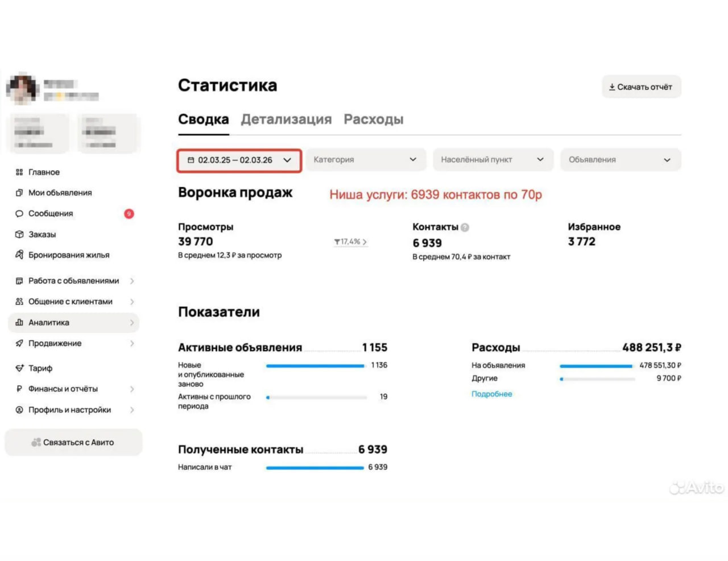This screenshot has height=561, width=728.
Task: Click the Мои объявления icon
Action: point(19,193)
